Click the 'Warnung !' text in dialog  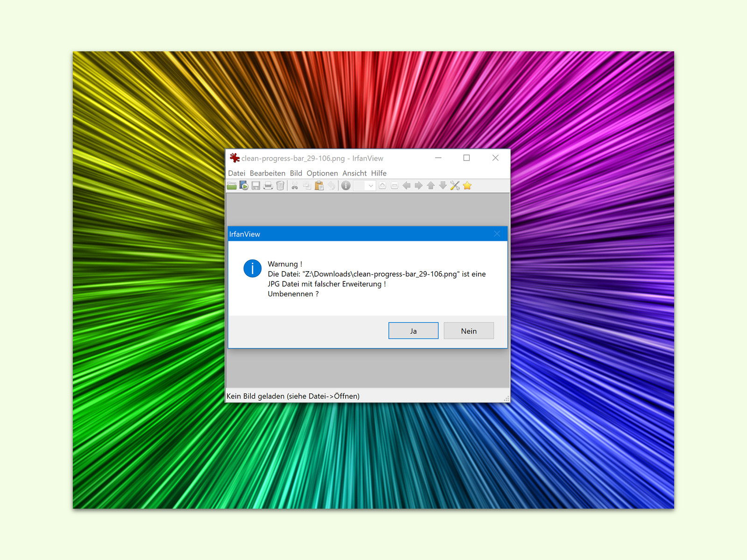click(285, 264)
